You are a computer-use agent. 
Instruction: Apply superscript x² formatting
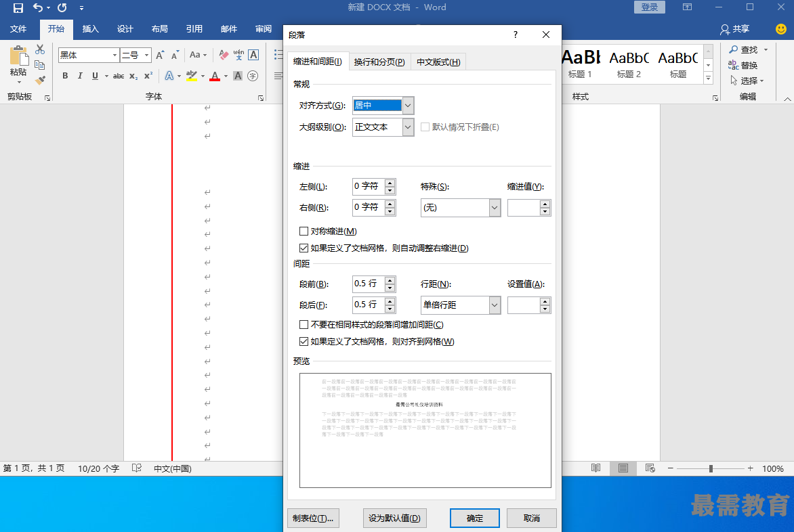click(x=148, y=76)
